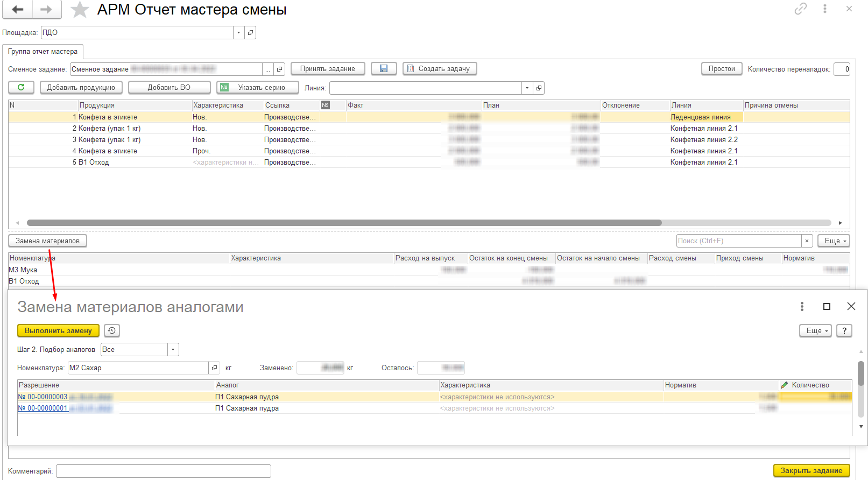Add form to favorites with star icon
The image size is (868, 480).
pos(80,10)
